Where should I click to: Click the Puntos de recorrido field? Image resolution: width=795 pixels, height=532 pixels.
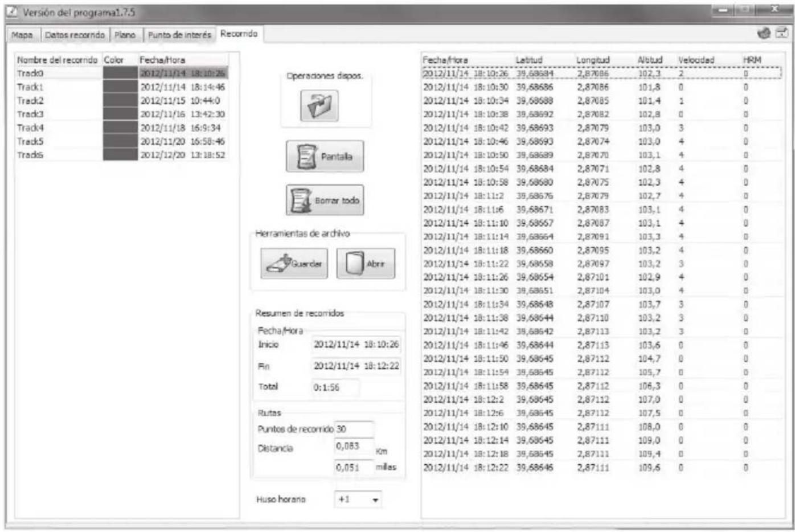tap(354, 429)
